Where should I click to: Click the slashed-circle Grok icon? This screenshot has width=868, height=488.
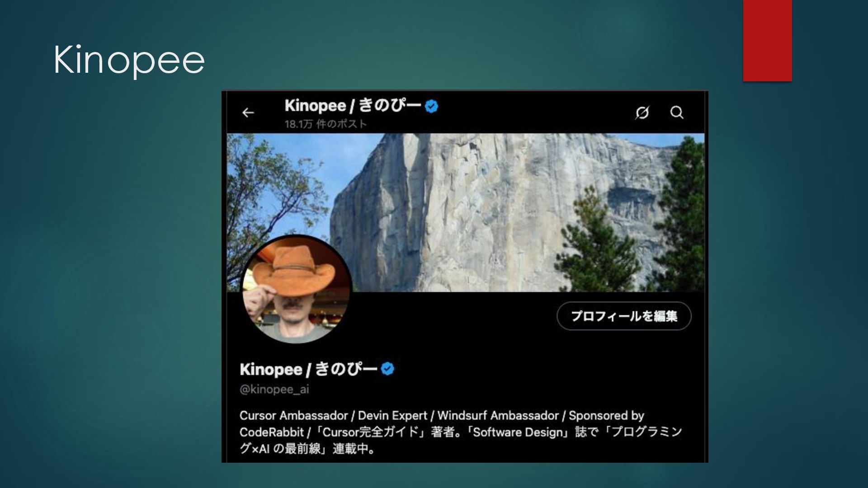coord(642,113)
